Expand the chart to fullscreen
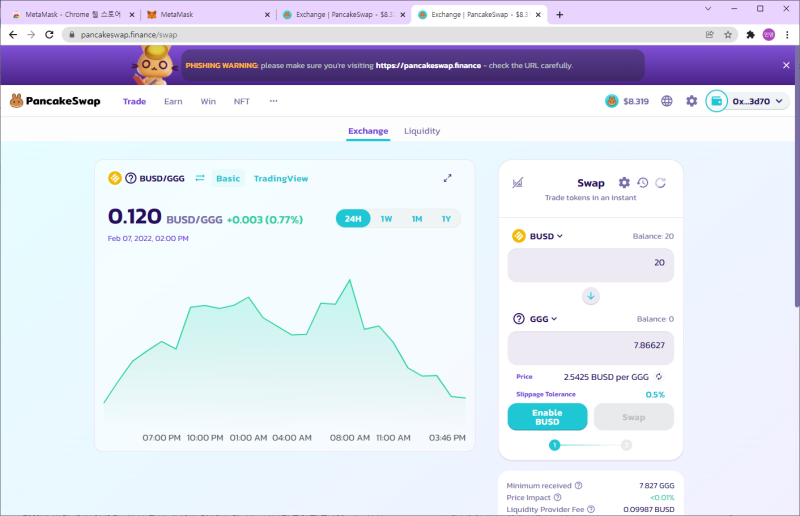This screenshot has height=516, width=800. click(447, 178)
